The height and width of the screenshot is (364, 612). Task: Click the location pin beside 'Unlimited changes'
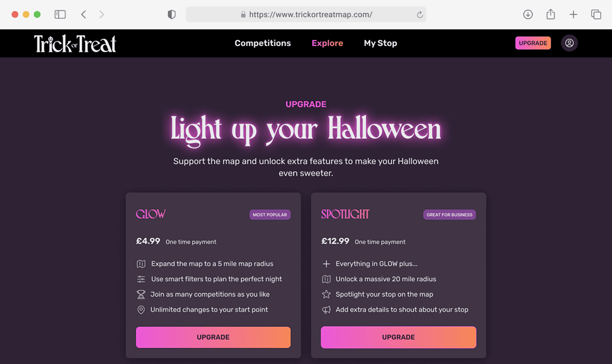click(x=141, y=310)
